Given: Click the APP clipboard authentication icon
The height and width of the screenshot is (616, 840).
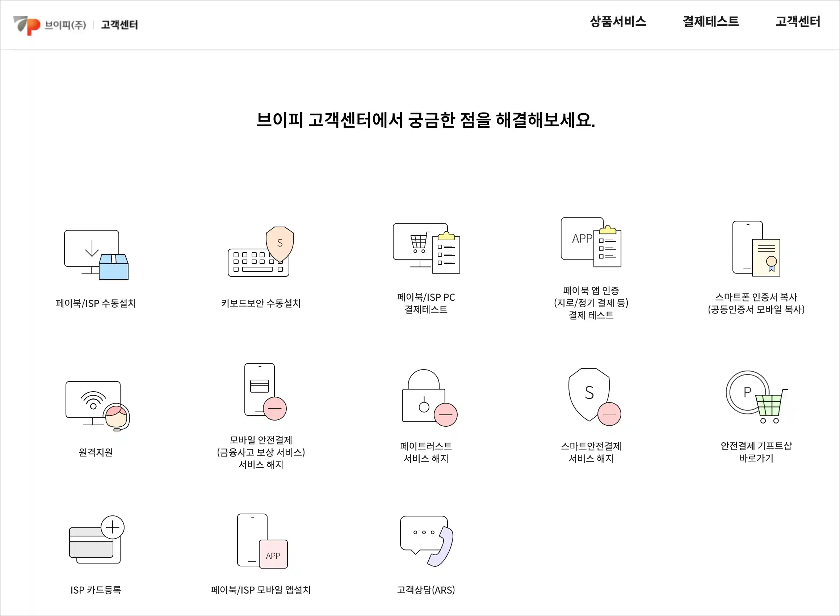Looking at the screenshot, I should (591, 242).
